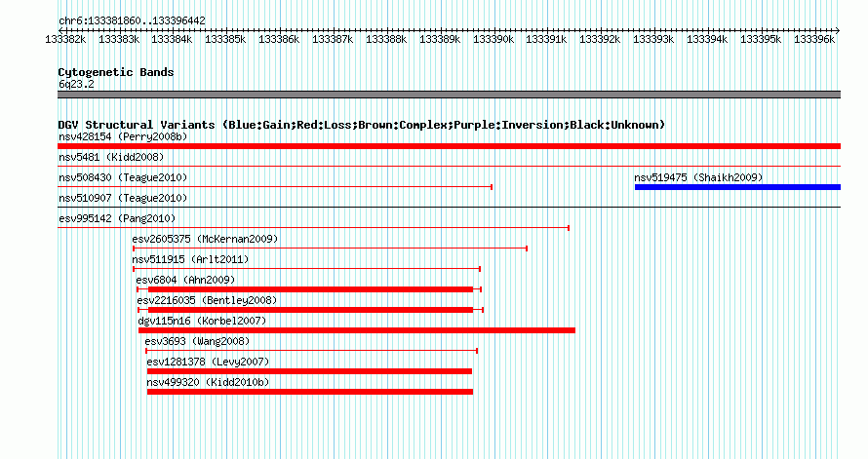Select the thin red esv3693 variant line

[312, 351]
